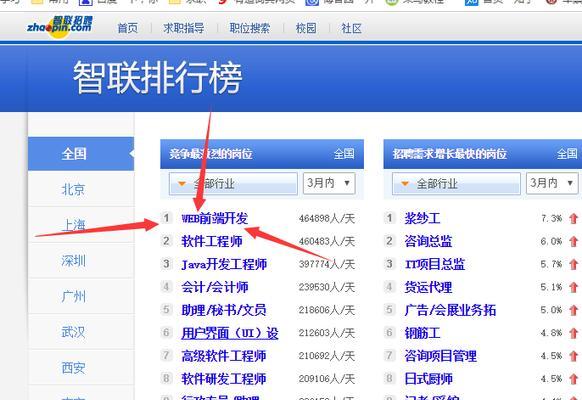The width and height of the screenshot is (582, 400).
Task: Open the 首页 navigation item
Action: pos(128,28)
